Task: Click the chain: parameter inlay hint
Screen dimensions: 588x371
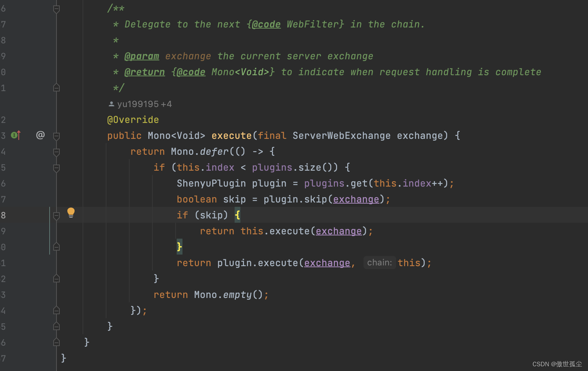Action: (x=379, y=263)
